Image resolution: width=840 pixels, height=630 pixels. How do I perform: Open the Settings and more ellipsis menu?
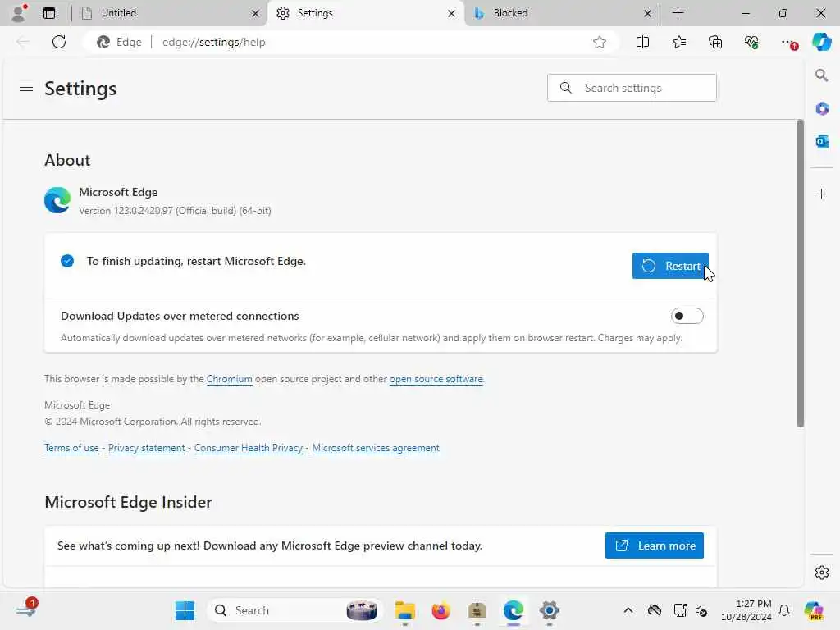pos(788,42)
